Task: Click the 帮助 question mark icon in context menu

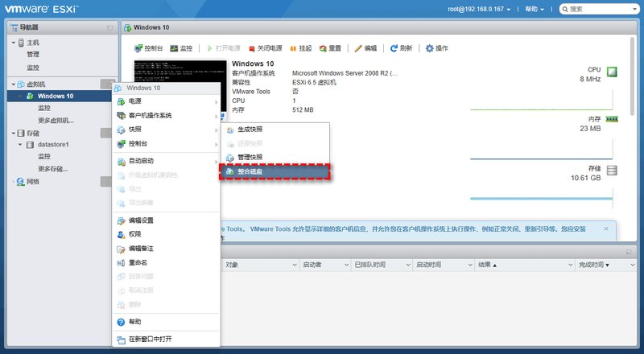Action: point(121,323)
